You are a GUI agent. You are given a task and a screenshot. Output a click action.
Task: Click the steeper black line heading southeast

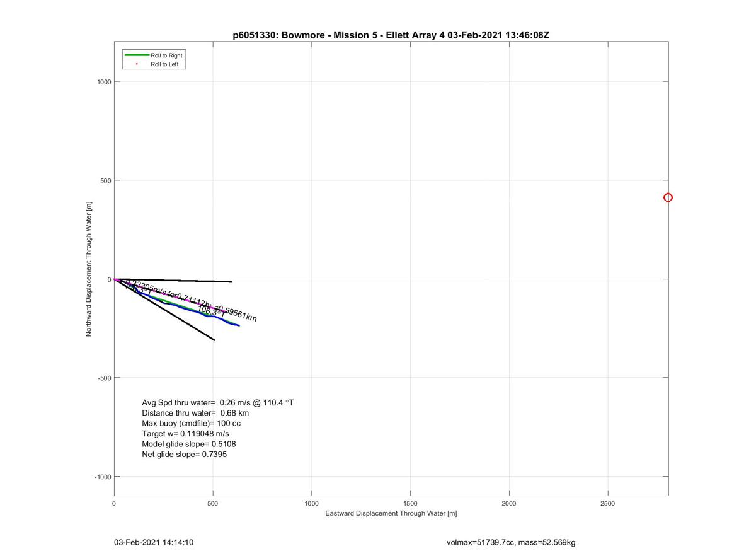click(165, 310)
